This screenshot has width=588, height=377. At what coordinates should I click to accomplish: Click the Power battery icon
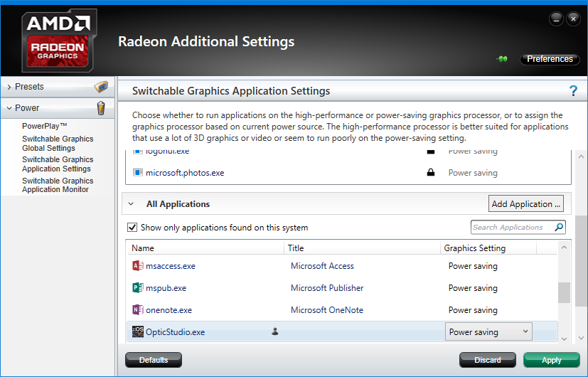(101, 108)
